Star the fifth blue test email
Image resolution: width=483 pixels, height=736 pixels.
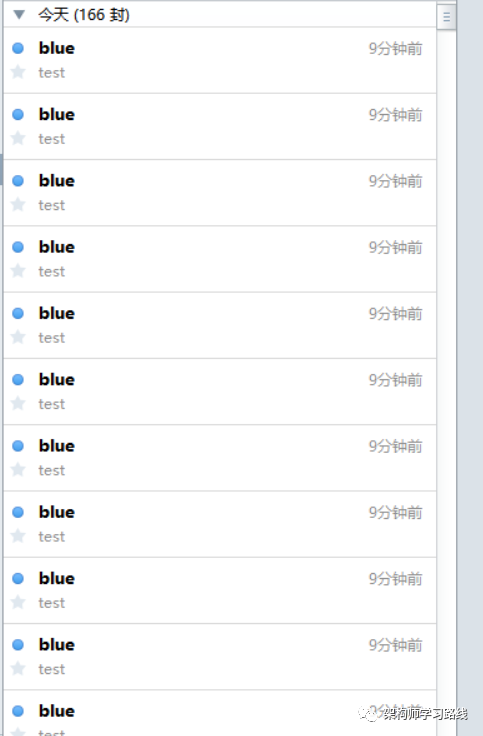click(x=18, y=337)
